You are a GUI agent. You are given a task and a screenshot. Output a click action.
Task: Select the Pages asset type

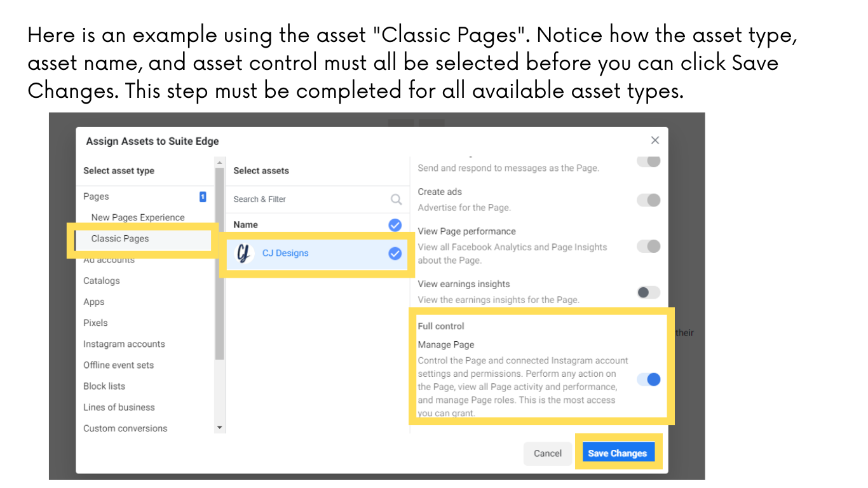96,196
